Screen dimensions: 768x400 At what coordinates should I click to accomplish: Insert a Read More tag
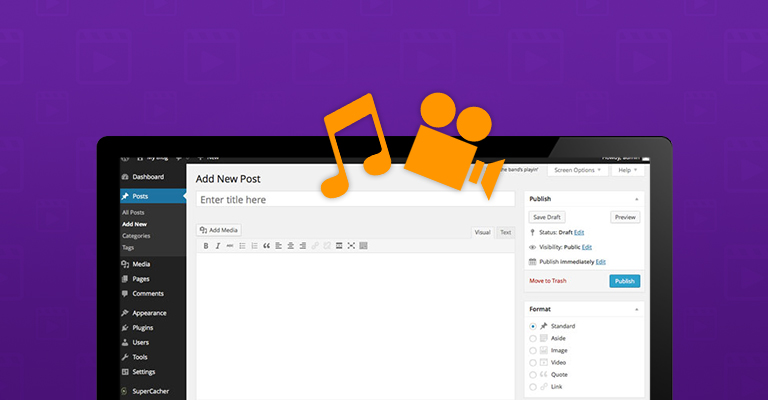tap(339, 246)
